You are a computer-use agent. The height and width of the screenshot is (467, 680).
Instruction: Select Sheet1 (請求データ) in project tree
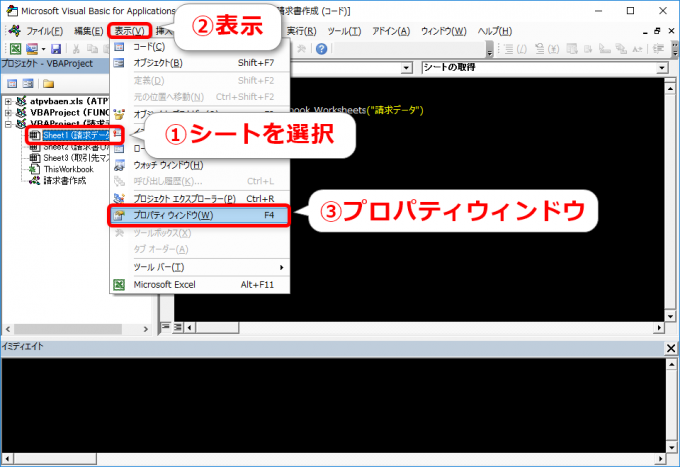coord(75,135)
